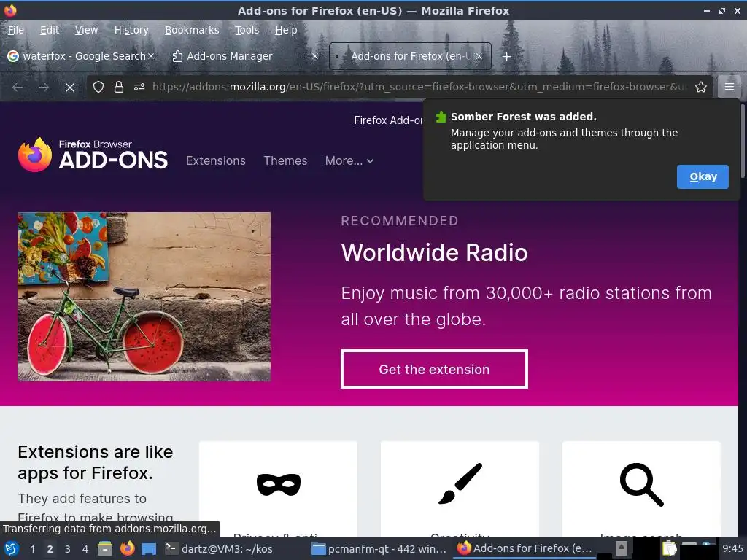Click the creativity paintbrush category icon
The height and width of the screenshot is (560, 747).
[x=460, y=483]
